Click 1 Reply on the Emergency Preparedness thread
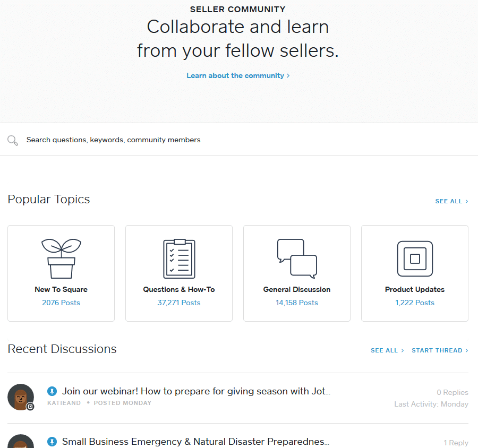The height and width of the screenshot is (448, 478). click(455, 442)
